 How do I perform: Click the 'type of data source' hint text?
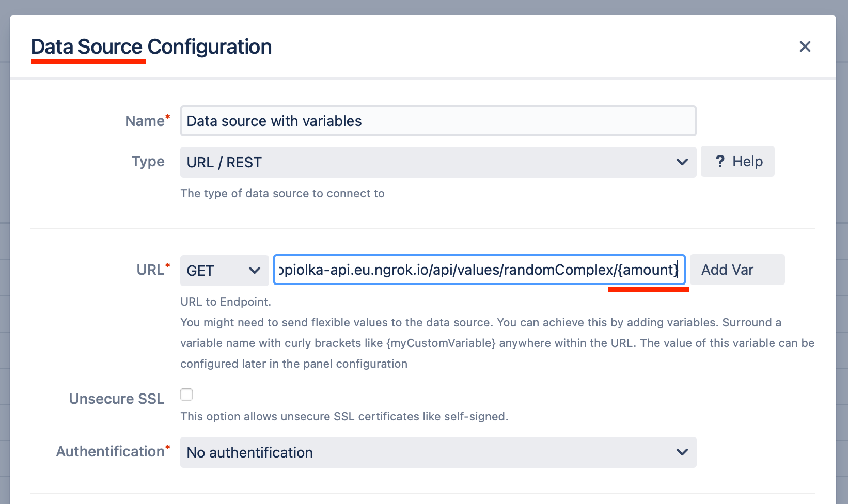tap(282, 193)
